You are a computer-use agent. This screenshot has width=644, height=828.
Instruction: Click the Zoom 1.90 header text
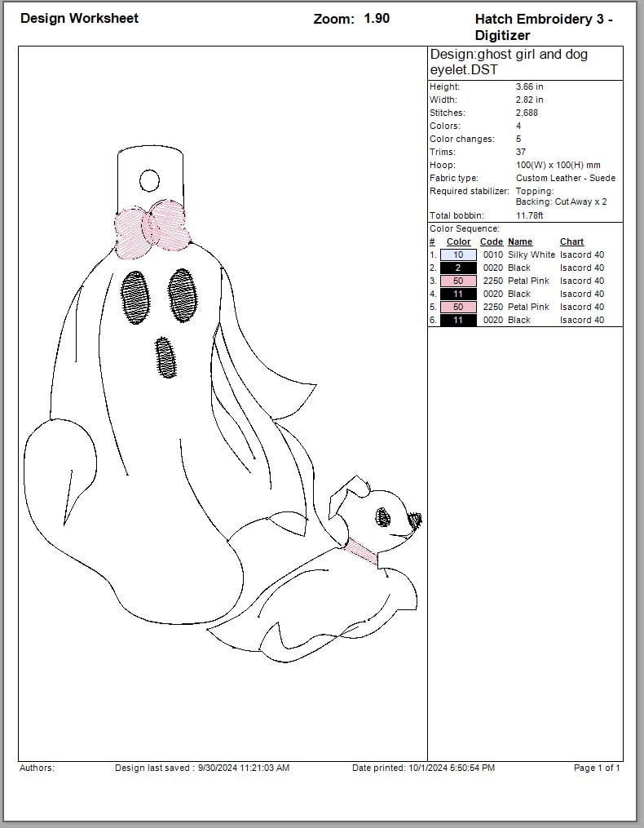point(351,19)
